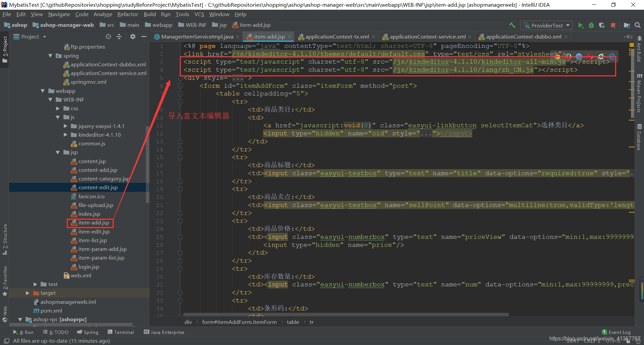Open the ProviderTest run configuration dropdown

click(x=546, y=25)
